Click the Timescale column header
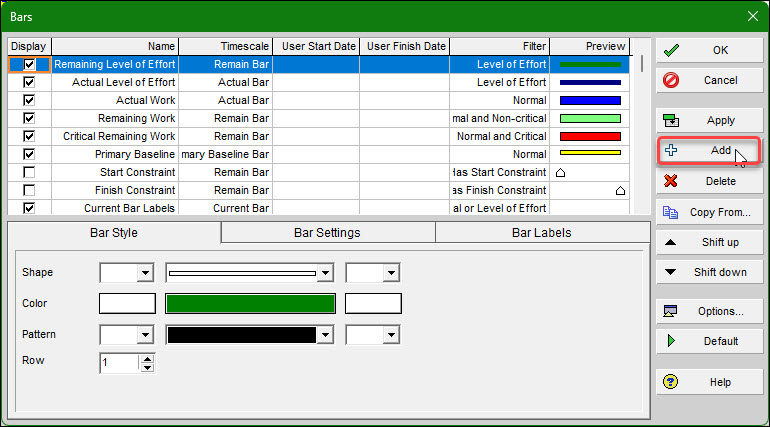This screenshot has height=427, width=770. (225, 46)
